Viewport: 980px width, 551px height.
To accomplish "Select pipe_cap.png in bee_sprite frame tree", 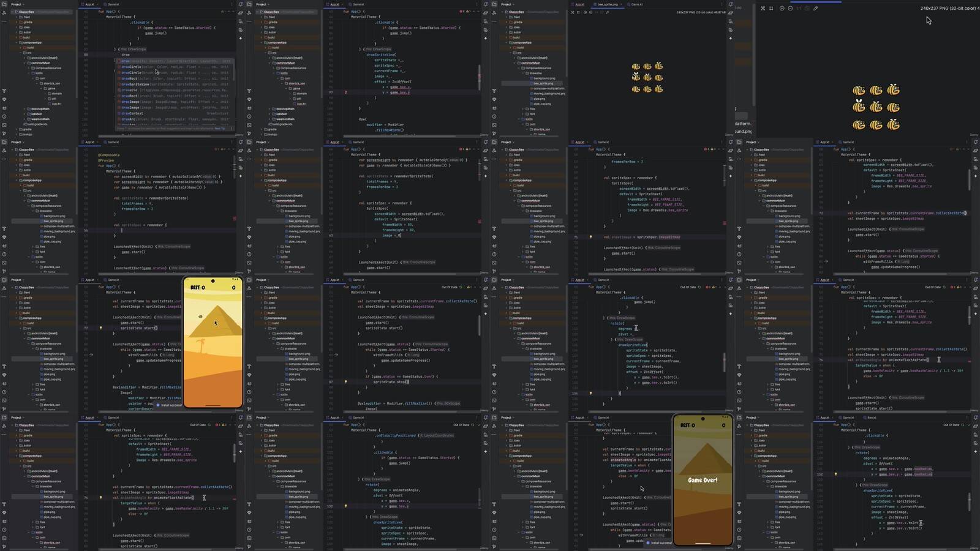I will pos(542,103).
